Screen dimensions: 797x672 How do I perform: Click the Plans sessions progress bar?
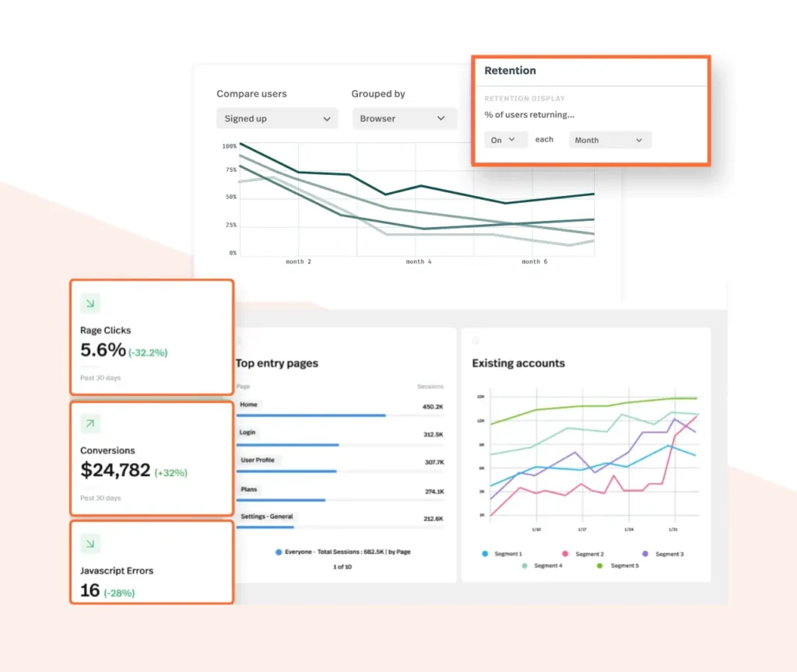pyautogui.click(x=340, y=500)
